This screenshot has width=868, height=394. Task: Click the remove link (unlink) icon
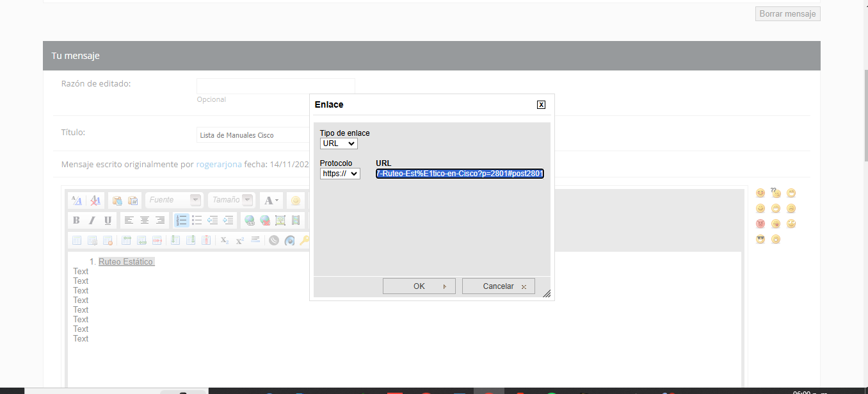(265, 220)
